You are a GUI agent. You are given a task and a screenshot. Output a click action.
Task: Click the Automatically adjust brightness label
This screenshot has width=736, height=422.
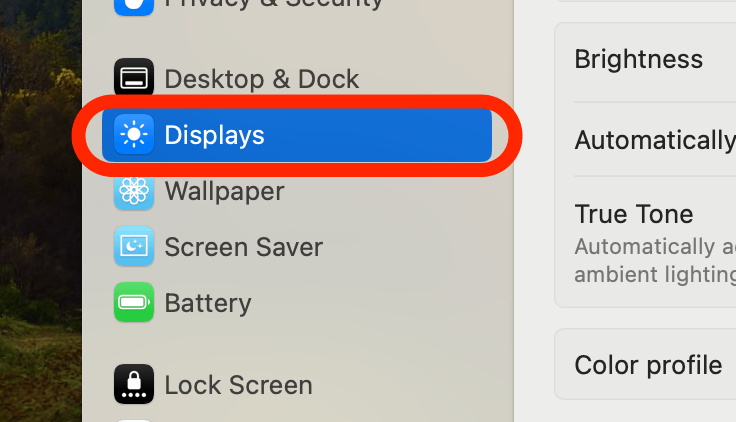click(654, 140)
